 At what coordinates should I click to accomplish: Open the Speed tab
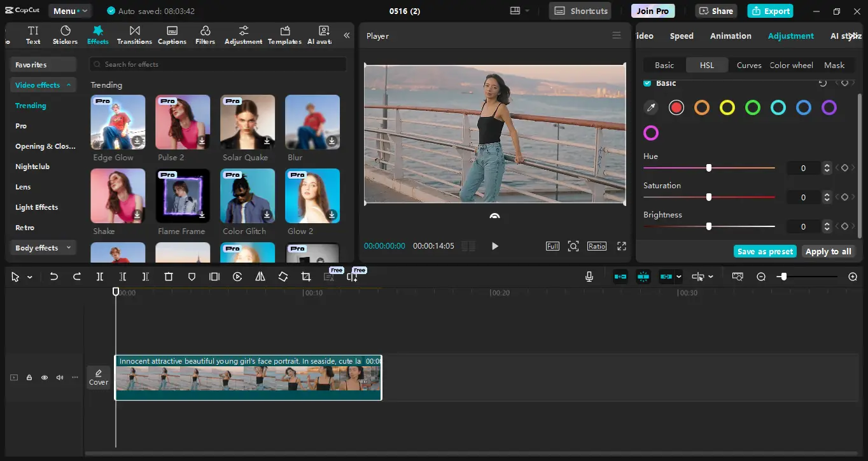pos(681,36)
